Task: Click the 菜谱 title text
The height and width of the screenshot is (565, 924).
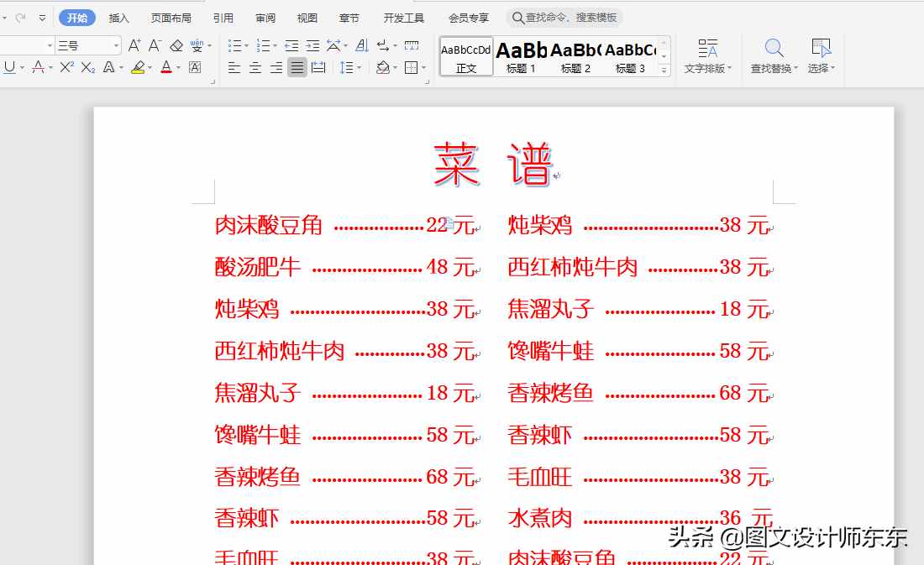Action: pos(492,165)
